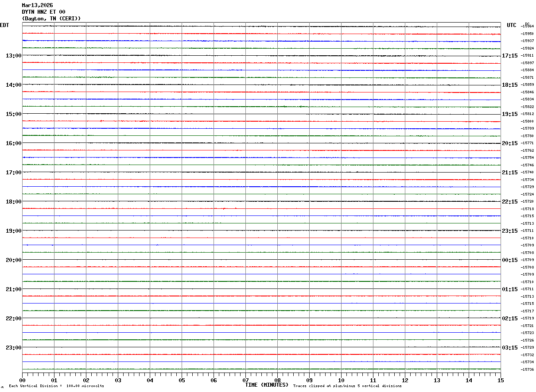Click the DC offset value "-15754"

[527, 158]
